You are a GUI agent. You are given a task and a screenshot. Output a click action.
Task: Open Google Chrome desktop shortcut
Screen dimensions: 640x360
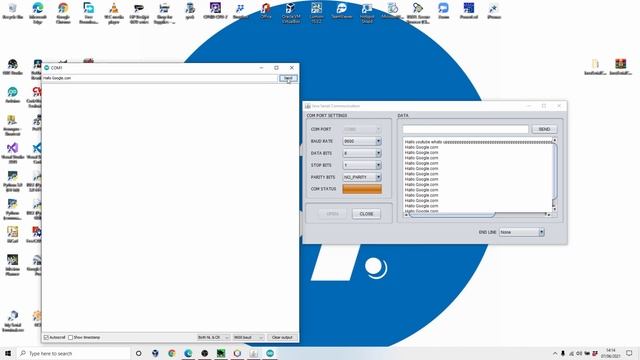(63, 12)
